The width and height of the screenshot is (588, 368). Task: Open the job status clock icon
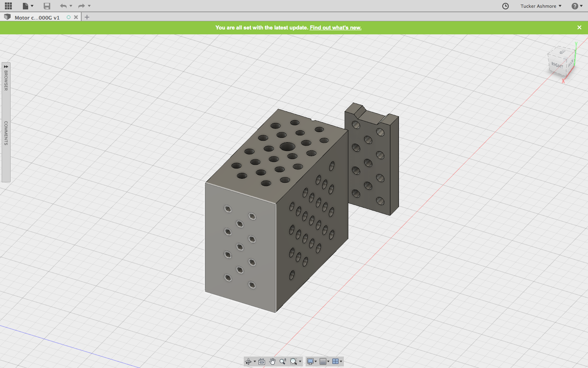pos(506,6)
